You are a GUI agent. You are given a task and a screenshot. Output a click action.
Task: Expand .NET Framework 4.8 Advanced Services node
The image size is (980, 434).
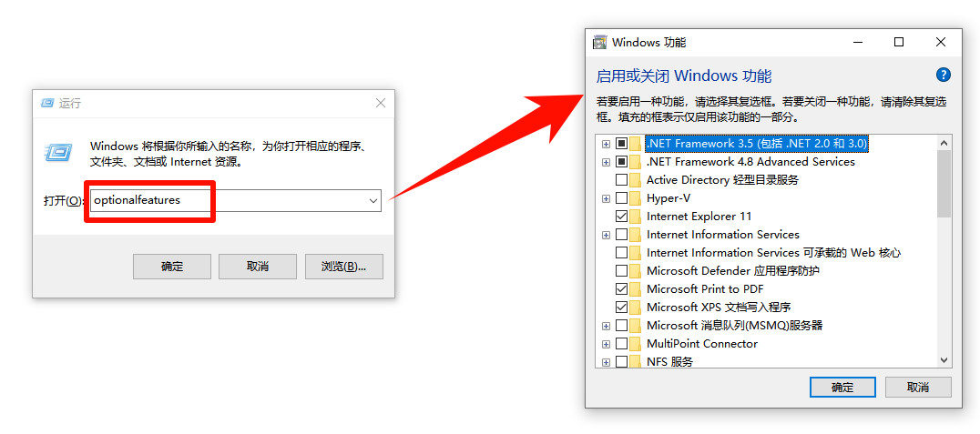click(606, 162)
